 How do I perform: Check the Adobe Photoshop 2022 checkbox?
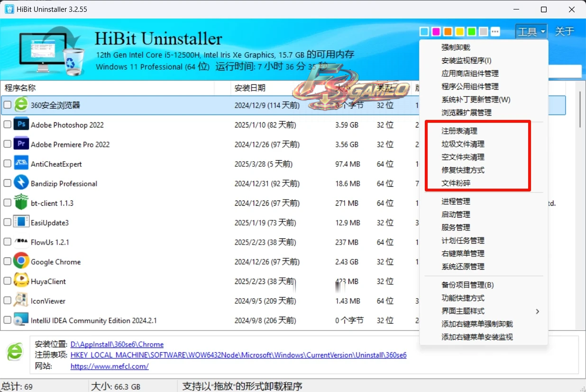tap(7, 125)
